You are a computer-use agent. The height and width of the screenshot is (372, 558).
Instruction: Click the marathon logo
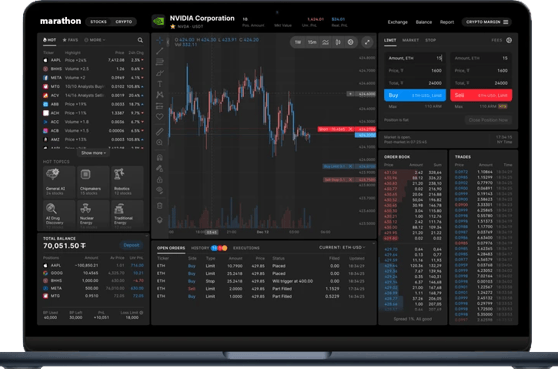point(60,21)
